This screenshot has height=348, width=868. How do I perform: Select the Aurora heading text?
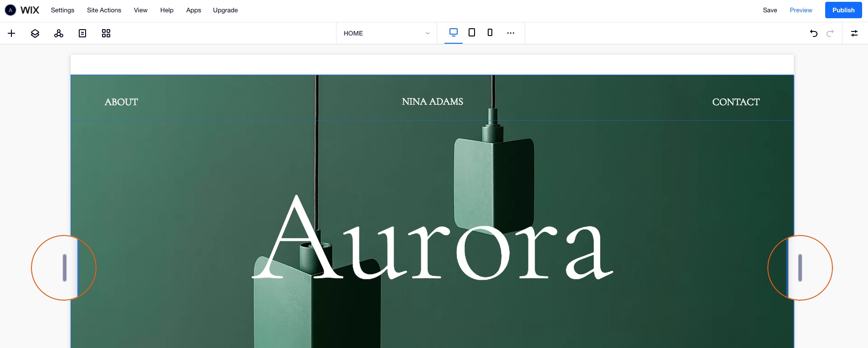click(433, 239)
